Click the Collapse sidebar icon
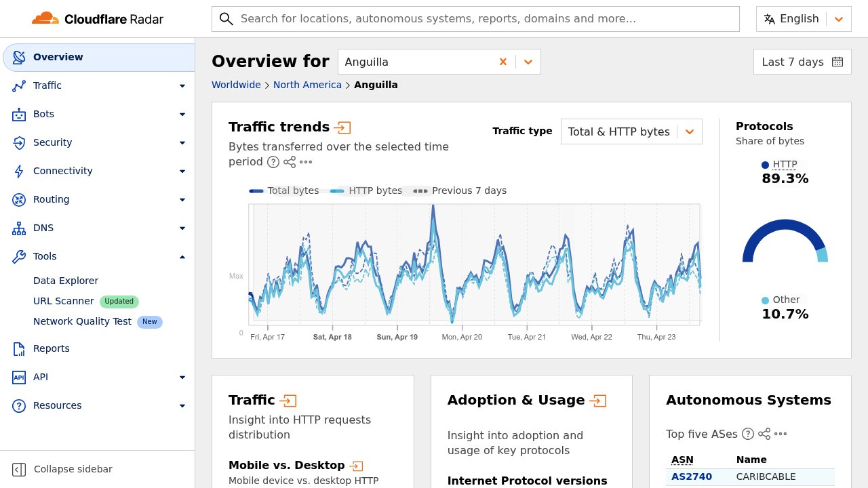This screenshot has width=868, height=488. 20,469
